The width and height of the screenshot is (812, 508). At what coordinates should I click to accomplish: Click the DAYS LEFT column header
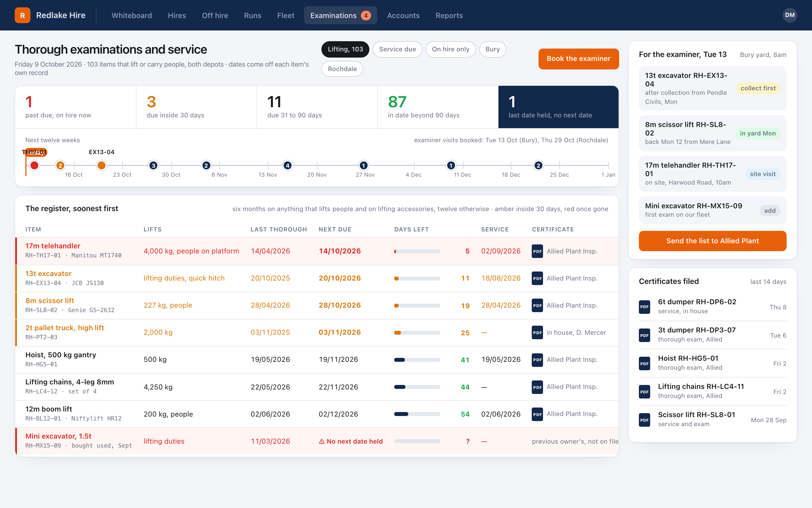point(411,229)
